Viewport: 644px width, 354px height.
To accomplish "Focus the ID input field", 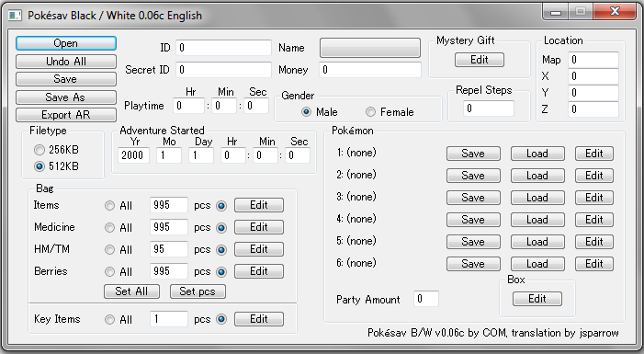I will tap(223, 48).
